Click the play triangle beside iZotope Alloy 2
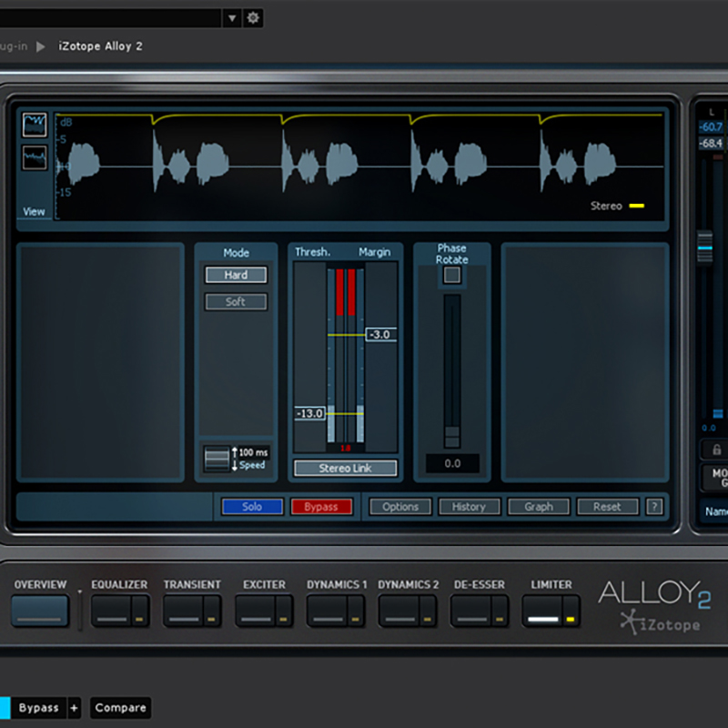 pyautogui.click(x=41, y=46)
